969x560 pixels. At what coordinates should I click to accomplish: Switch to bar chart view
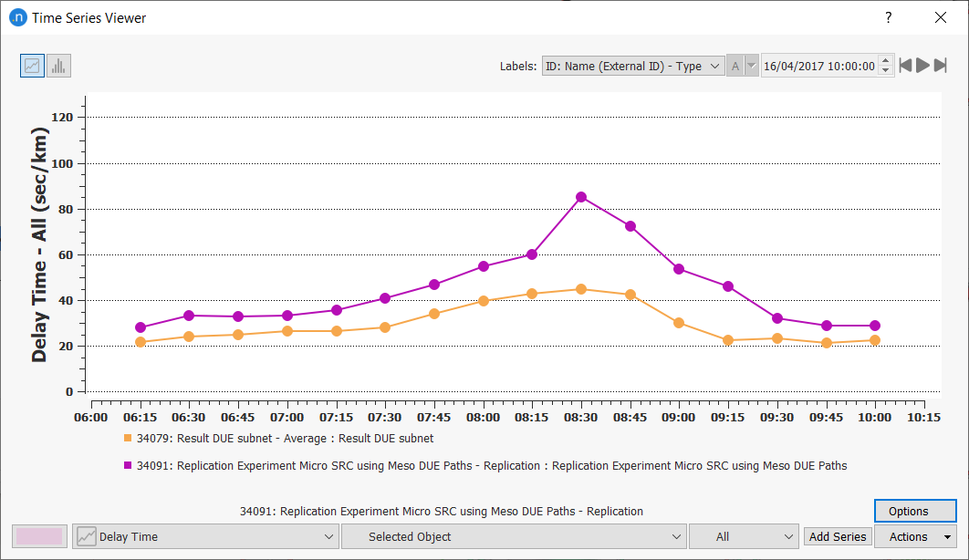[x=58, y=66]
